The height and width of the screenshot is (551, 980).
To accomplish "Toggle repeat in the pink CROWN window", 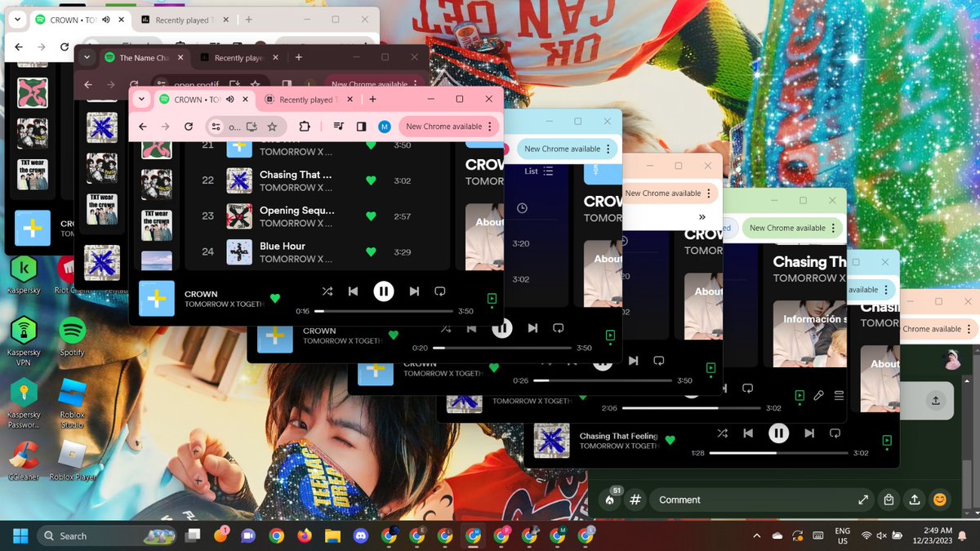I will tap(439, 291).
